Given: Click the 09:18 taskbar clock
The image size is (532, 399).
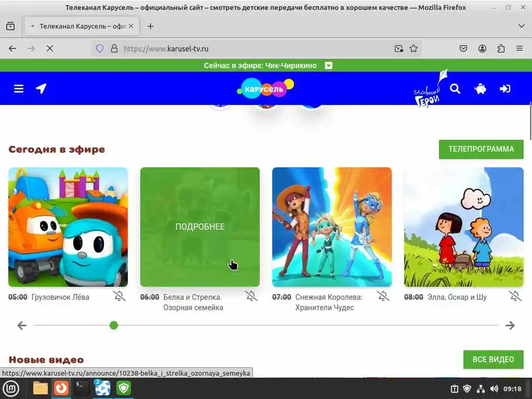Looking at the screenshot, I should [512, 389].
